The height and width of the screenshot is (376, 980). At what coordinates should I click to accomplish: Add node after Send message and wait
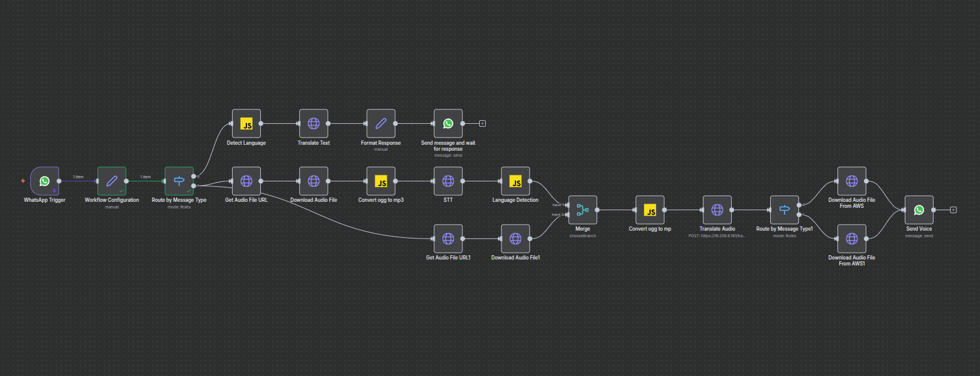tap(482, 124)
